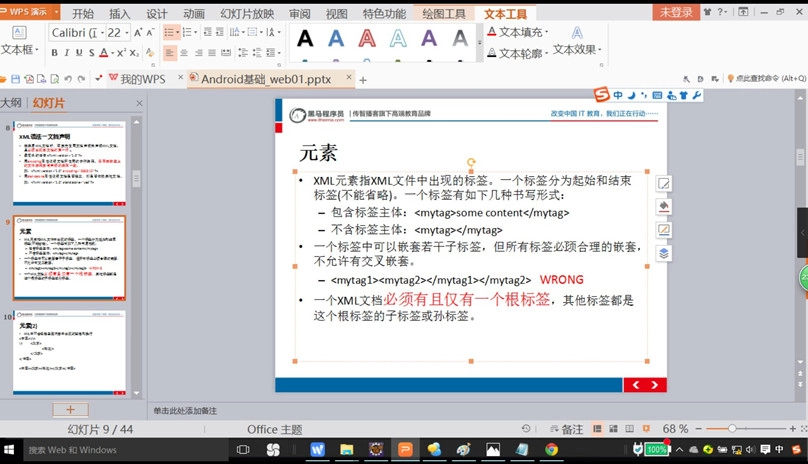Open 文本框 text box dropdown
Image resolution: width=808 pixels, height=464 pixels.
(x=20, y=49)
